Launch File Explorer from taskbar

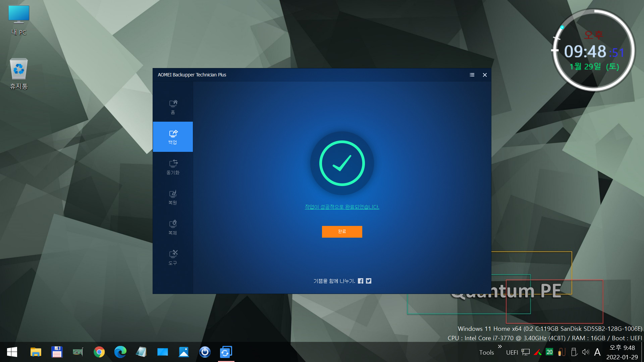pos(36,352)
